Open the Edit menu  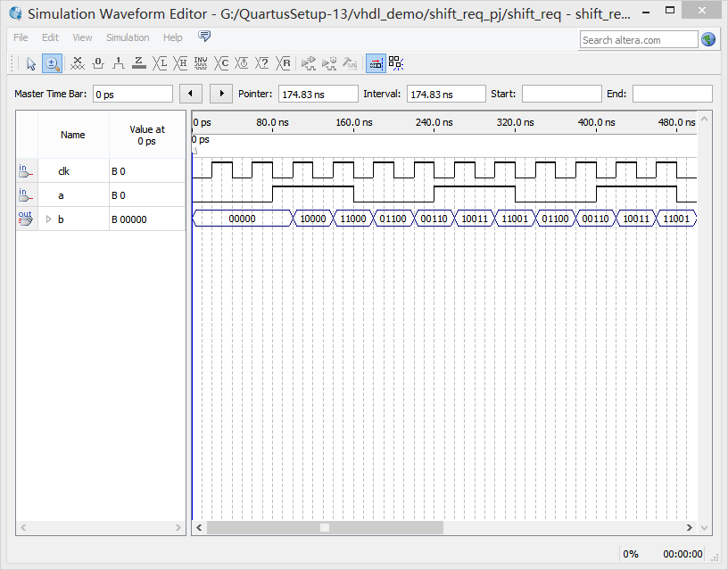coord(50,37)
